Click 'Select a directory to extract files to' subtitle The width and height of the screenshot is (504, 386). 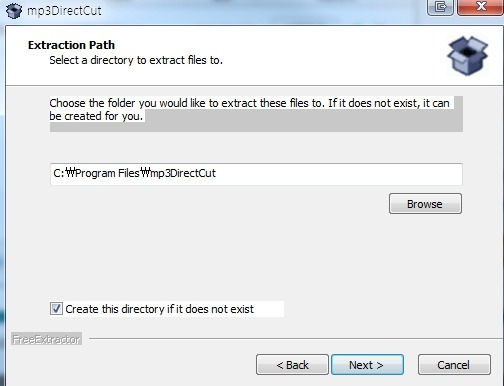[136, 60]
